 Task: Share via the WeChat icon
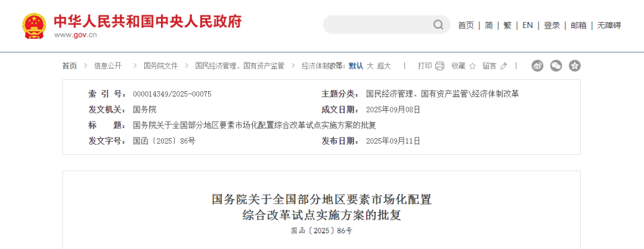click(x=556, y=66)
